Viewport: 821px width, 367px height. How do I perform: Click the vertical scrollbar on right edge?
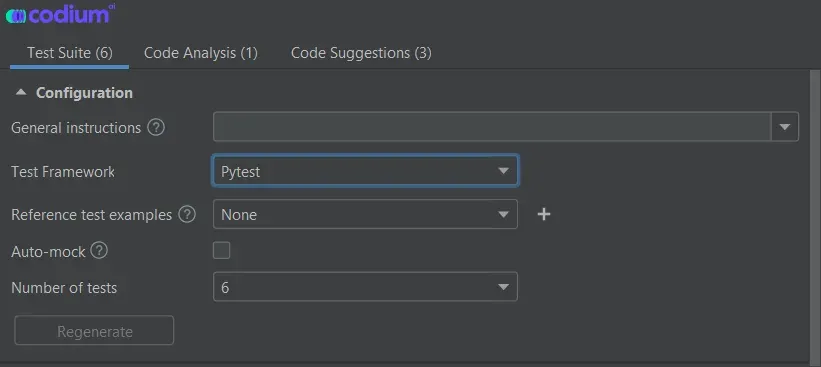coord(815,215)
